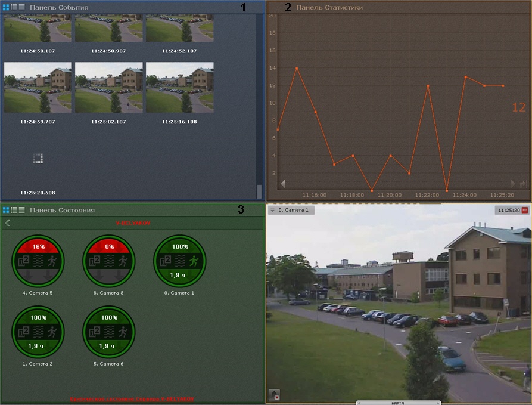The image size is (532, 405).
Task: Select tile view in the State panel
Action: tap(6, 210)
